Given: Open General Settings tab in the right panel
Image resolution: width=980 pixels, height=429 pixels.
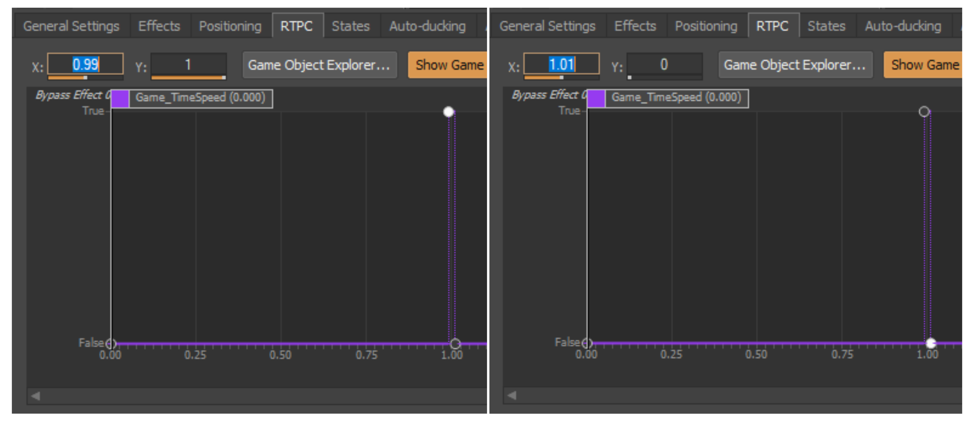Looking at the screenshot, I should tap(547, 26).
